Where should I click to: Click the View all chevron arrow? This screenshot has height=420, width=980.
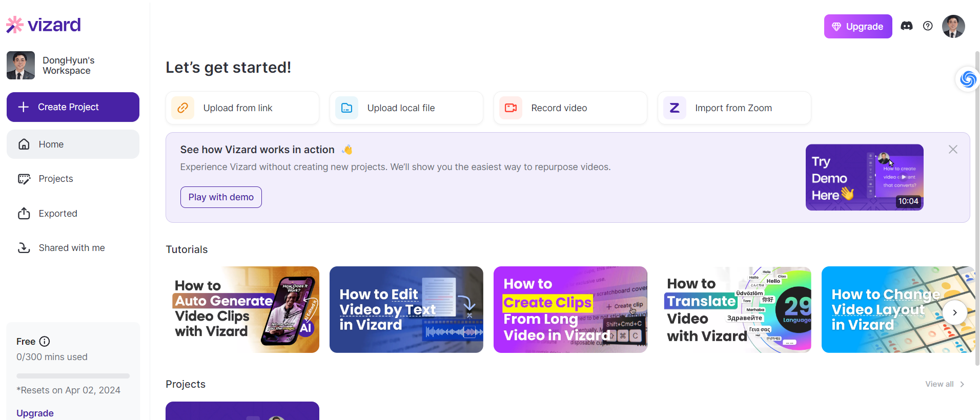(962, 384)
